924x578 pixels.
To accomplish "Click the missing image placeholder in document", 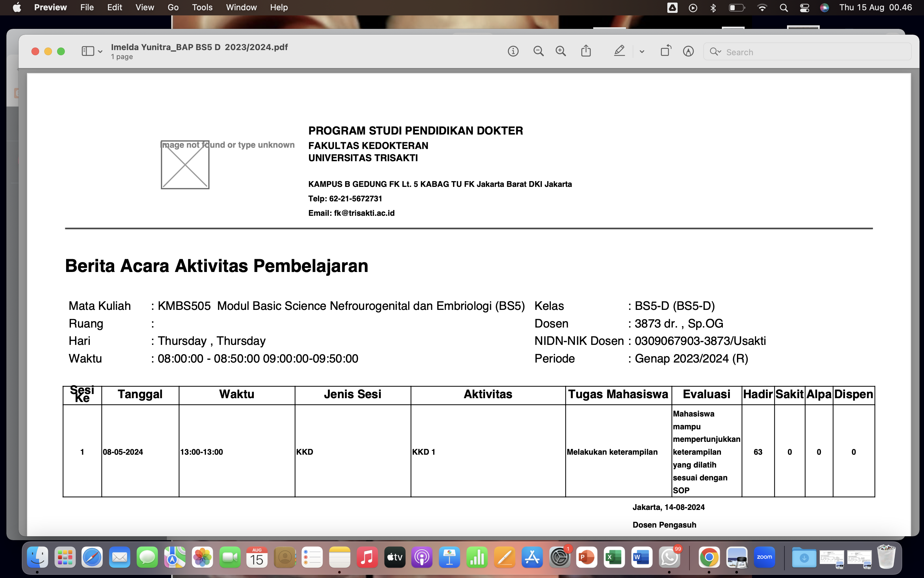I will pyautogui.click(x=185, y=165).
